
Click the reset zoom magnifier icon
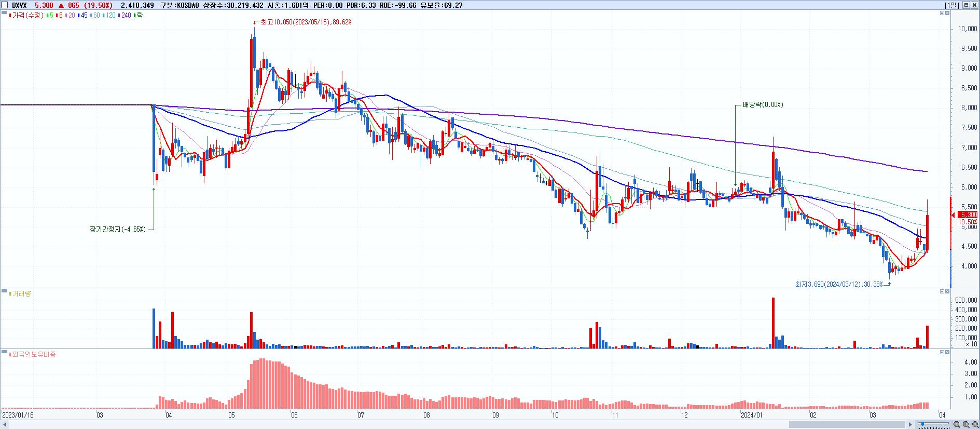(975, 424)
